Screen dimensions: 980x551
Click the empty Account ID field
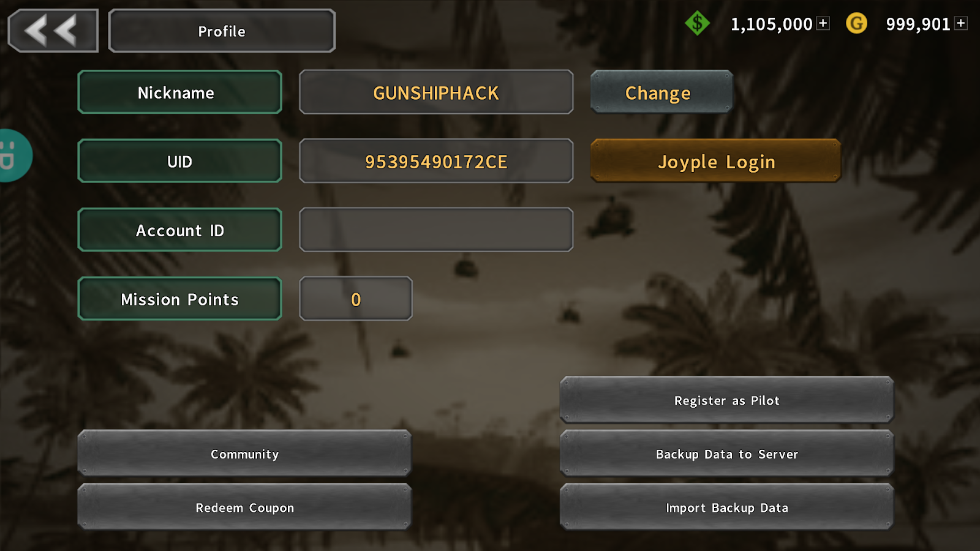coord(436,230)
